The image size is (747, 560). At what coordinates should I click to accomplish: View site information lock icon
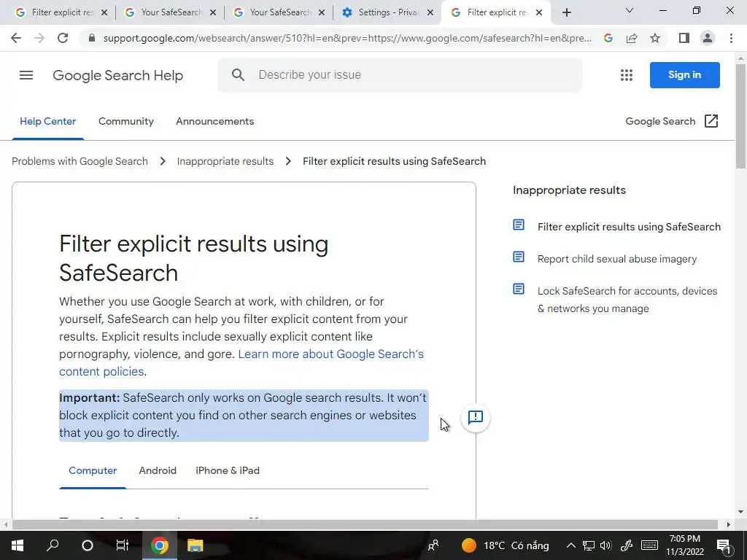[x=92, y=38]
